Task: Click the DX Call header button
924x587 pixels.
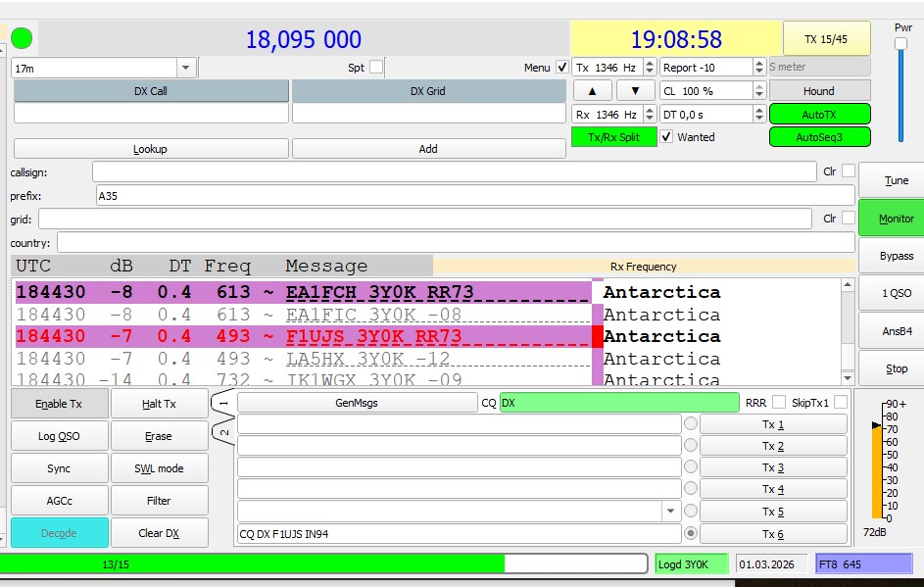Action: point(151,91)
